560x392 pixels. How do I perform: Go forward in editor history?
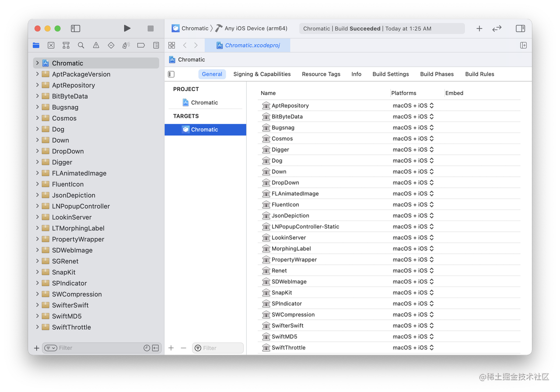196,45
